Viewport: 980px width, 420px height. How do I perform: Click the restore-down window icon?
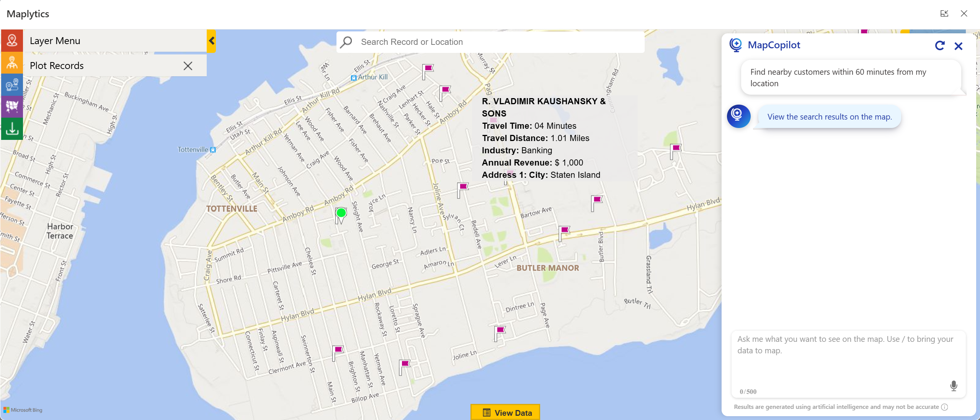(x=945, y=13)
